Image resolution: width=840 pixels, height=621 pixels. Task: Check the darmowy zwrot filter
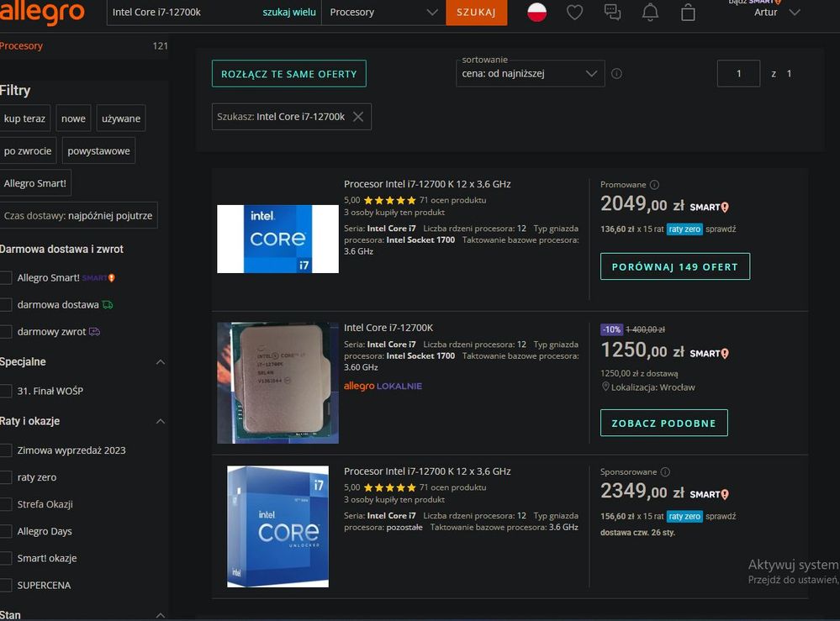(6, 332)
